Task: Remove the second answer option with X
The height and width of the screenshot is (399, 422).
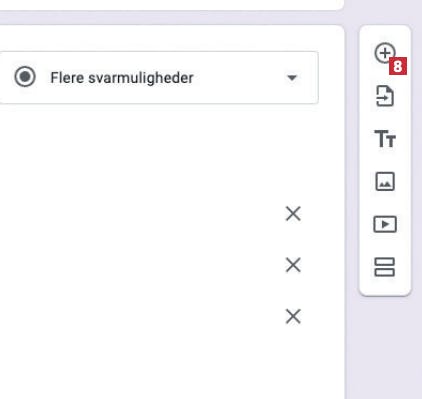Action: [293, 265]
